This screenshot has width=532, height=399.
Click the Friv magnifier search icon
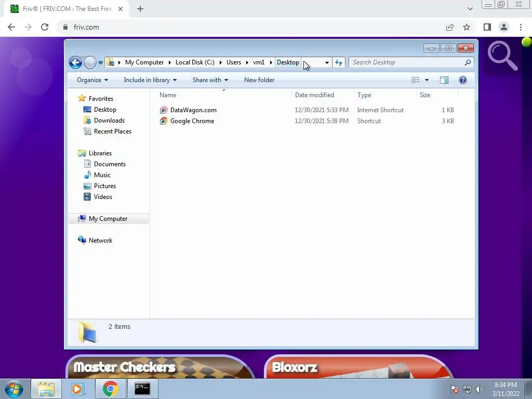(502, 56)
